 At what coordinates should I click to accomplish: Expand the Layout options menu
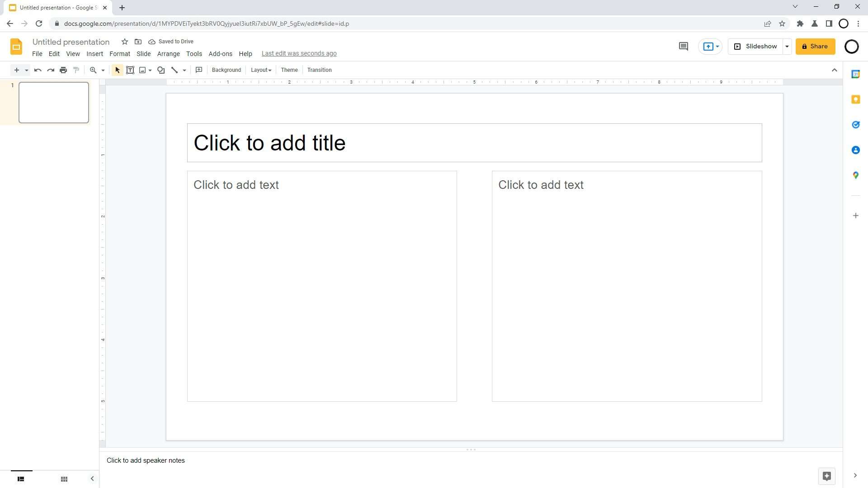point(261,70)
